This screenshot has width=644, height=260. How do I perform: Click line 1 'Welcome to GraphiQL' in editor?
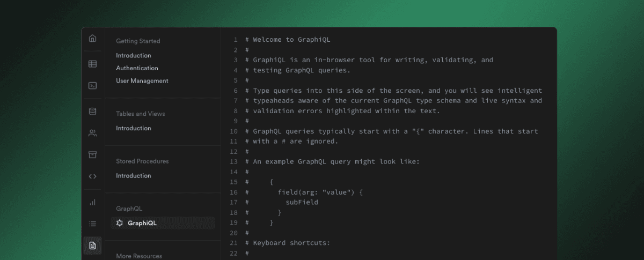pyautogui.click(x=295, y=40)
